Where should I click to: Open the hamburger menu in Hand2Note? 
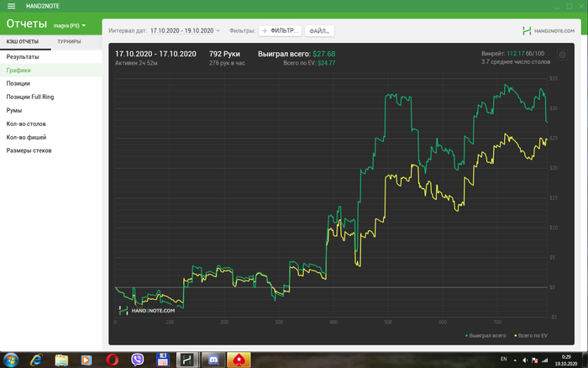11,6
